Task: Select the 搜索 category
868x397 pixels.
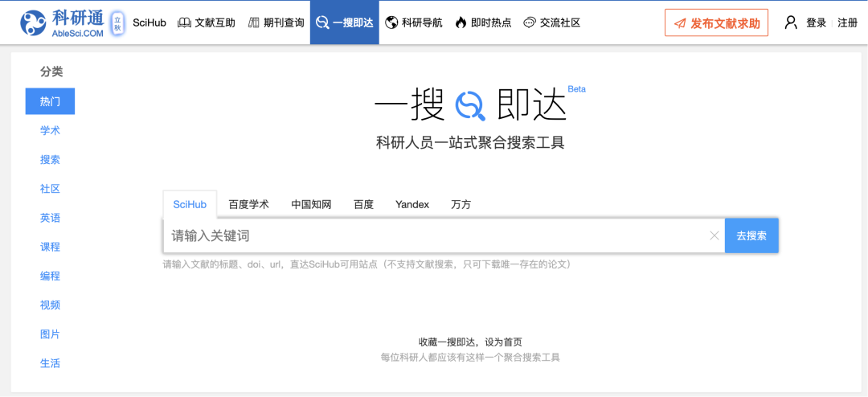Action: (50, 159)
